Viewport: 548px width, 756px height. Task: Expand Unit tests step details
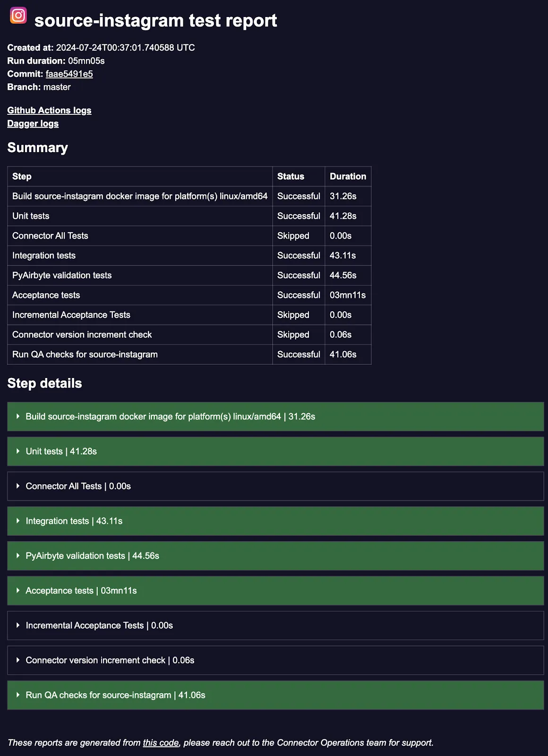point(275,451)
